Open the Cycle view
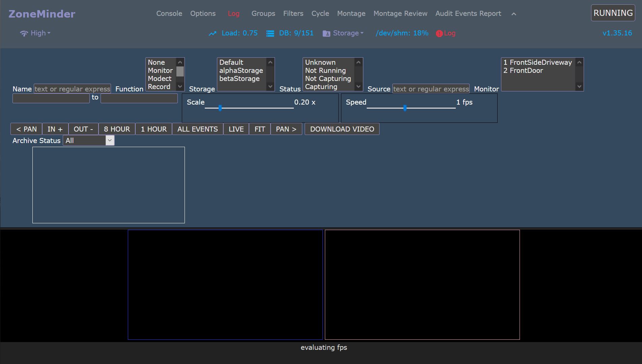The width and height of the screenshot is (642, 364). [x=320, y=13]
